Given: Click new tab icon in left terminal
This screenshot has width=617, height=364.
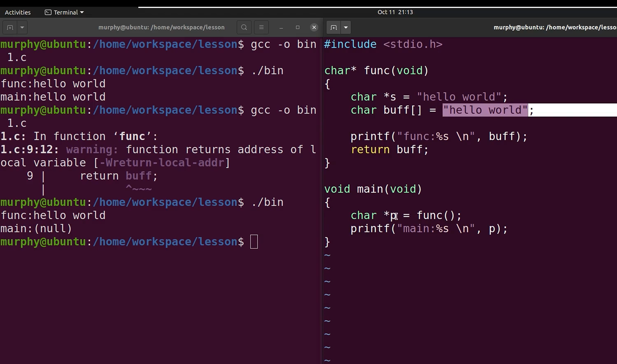Looking at the screenshot, I should (10, 27).
